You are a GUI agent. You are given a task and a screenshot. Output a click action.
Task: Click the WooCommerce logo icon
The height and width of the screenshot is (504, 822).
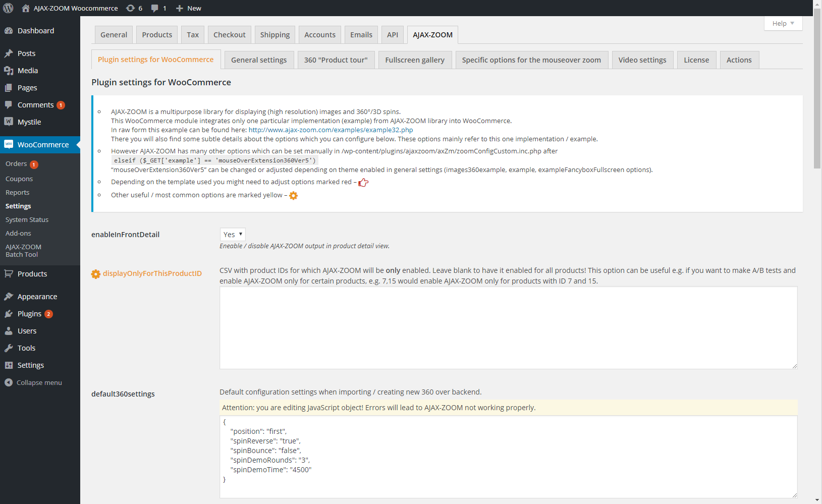tap(9, 144)
